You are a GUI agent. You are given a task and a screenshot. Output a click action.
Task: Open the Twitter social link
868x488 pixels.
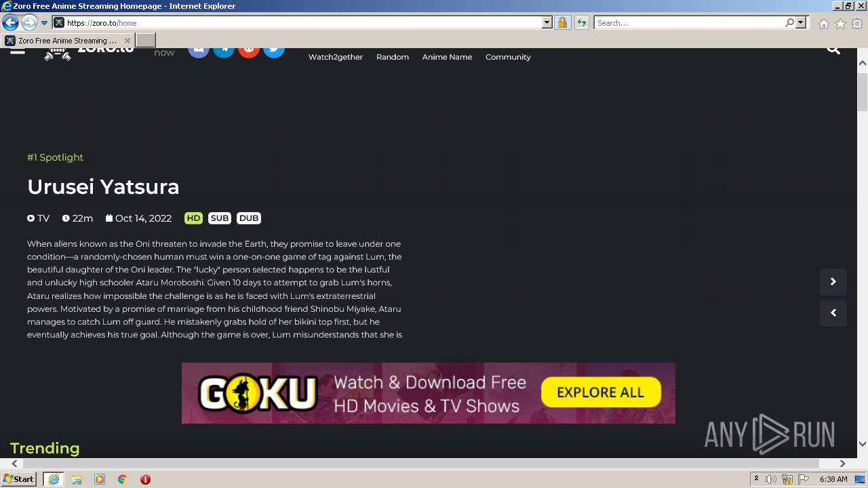(x=273, y=52)
